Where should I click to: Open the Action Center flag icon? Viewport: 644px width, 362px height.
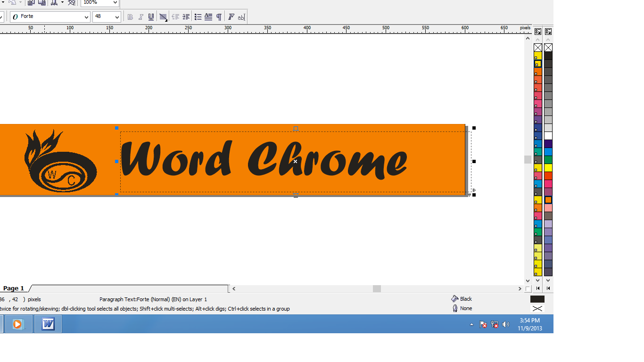[x=483, y=324]
